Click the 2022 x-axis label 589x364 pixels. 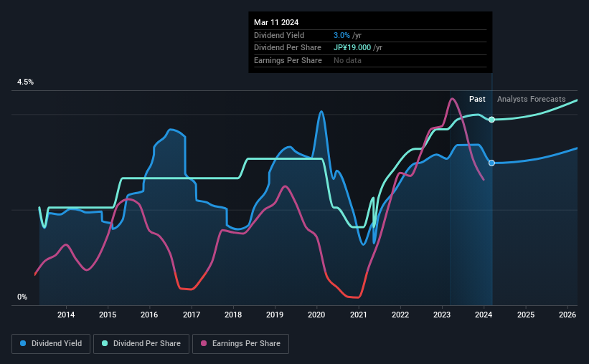[400, 315]
